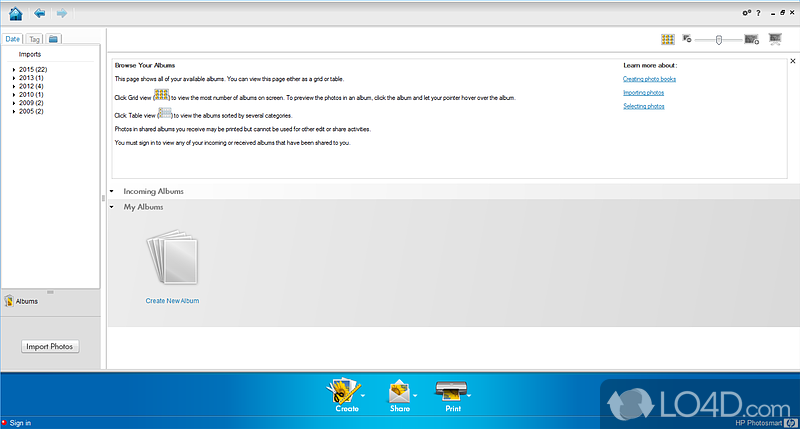The height and width of the screenshot is (429, 800).
Task: Expand the 2015 (22) tree node
Action: tap(14, 69)
